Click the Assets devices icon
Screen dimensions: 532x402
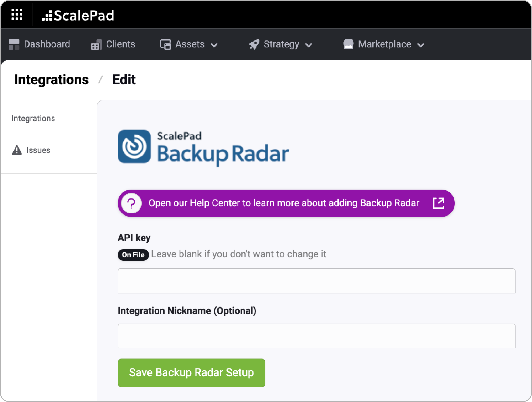(x=166, y=45)
